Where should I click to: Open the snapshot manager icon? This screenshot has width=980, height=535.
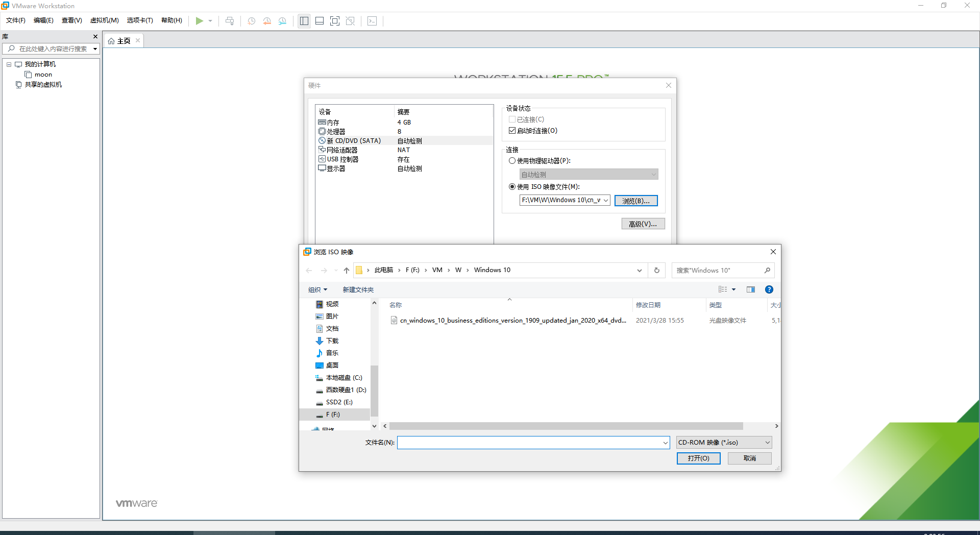(x=282, y=21)
